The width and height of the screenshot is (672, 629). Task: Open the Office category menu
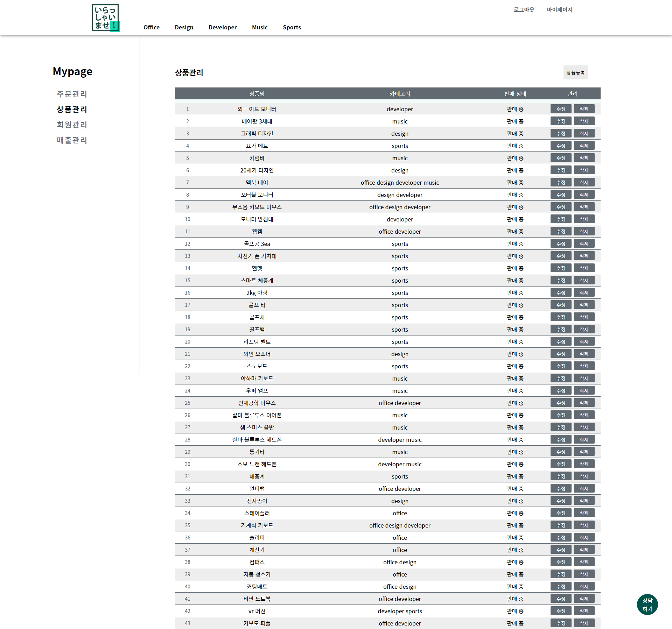[x=151, y=27]
